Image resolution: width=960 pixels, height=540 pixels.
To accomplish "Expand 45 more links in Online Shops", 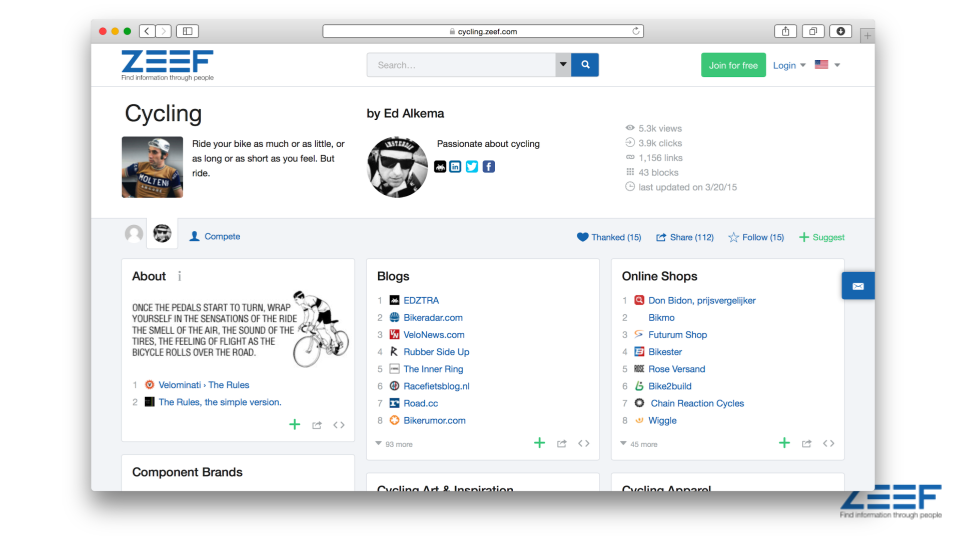I will click(x=638, y=444).
